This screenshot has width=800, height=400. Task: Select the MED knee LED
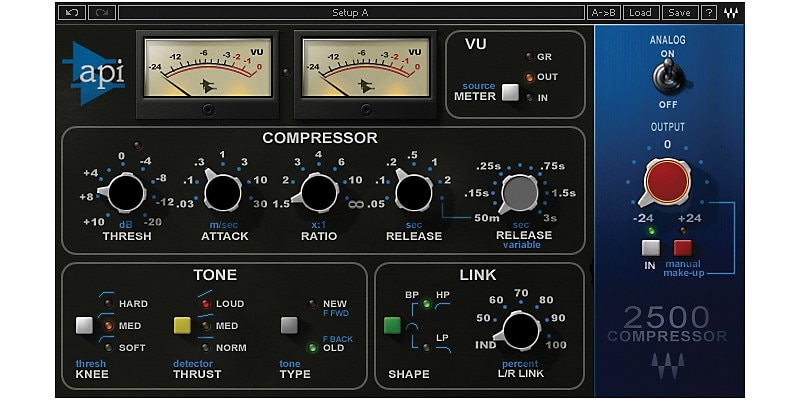[x=109, y=326]
